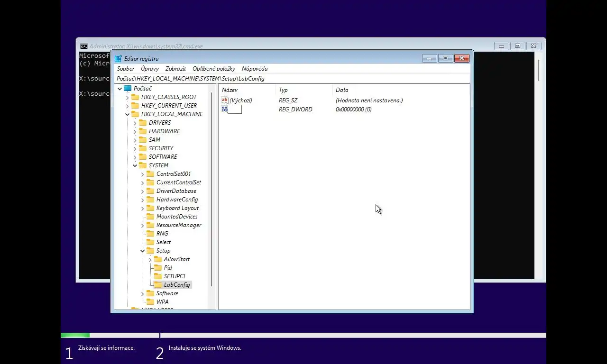
Task: Click the SYSTEM folder icon
Action: [143, 165]
